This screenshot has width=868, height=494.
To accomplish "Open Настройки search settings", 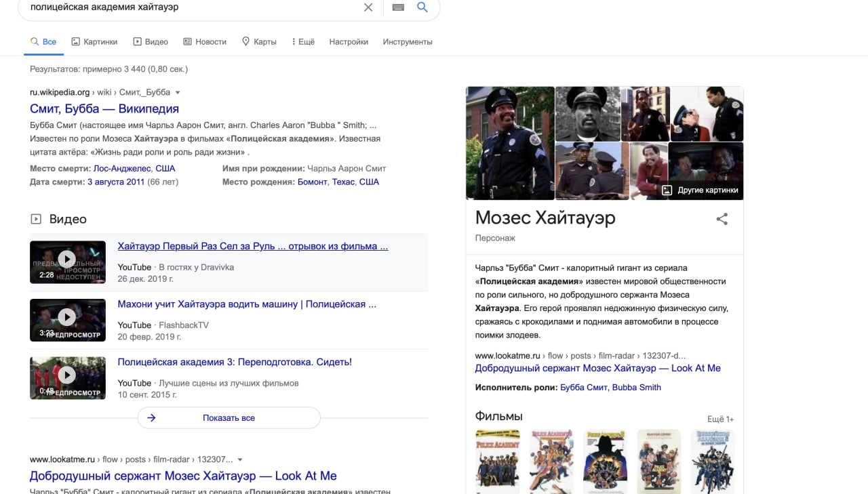I will tap(349, 42).
